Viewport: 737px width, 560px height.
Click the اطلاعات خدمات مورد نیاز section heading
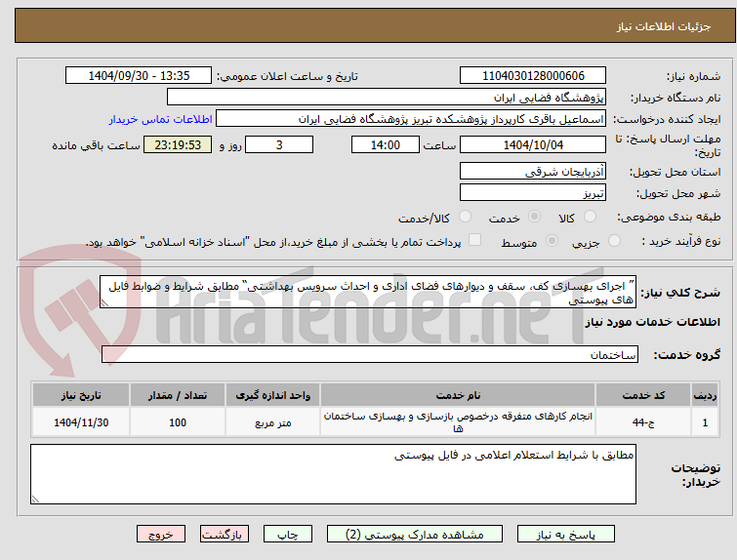(652, 322)
